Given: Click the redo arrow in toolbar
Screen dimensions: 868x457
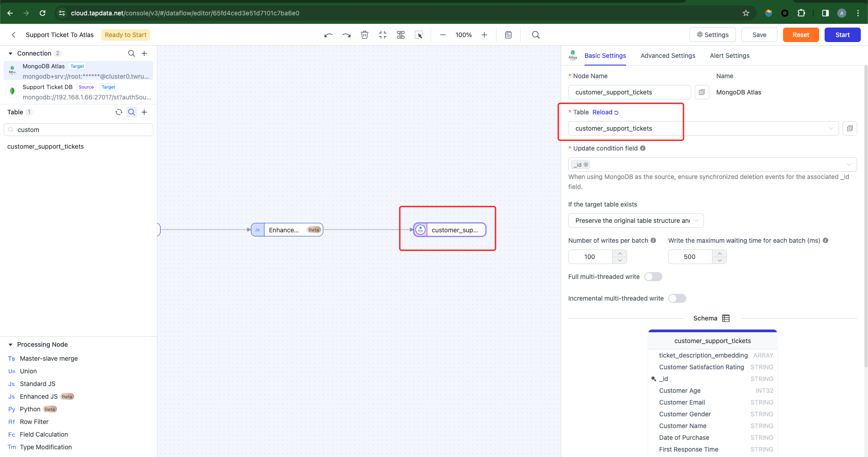Looking at the screenshot, I should coord(346,35).
